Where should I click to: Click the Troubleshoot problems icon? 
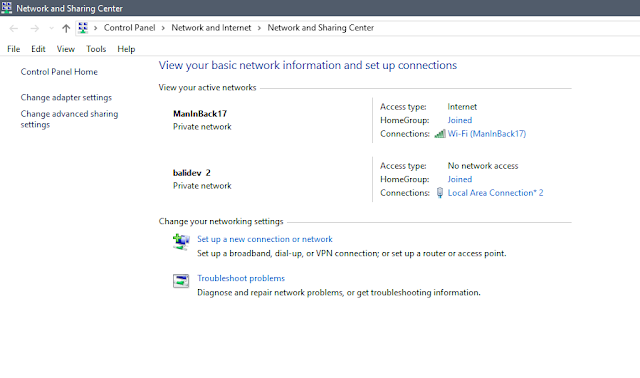181,281
